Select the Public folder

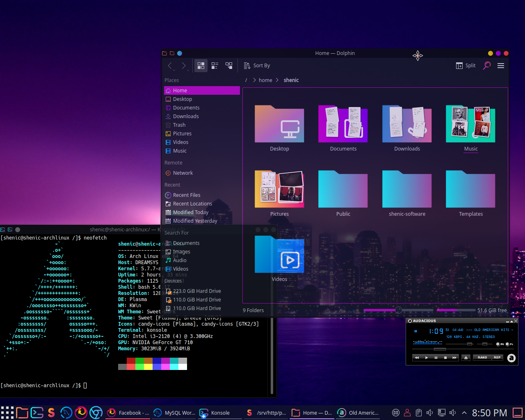click(x=343, y=189)
